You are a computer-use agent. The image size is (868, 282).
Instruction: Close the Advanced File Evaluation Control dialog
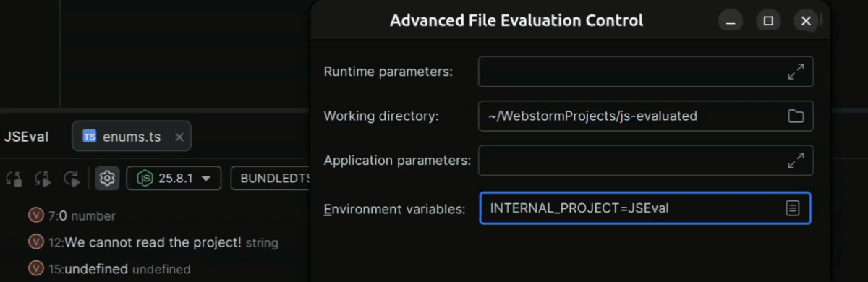coord(806,20)
